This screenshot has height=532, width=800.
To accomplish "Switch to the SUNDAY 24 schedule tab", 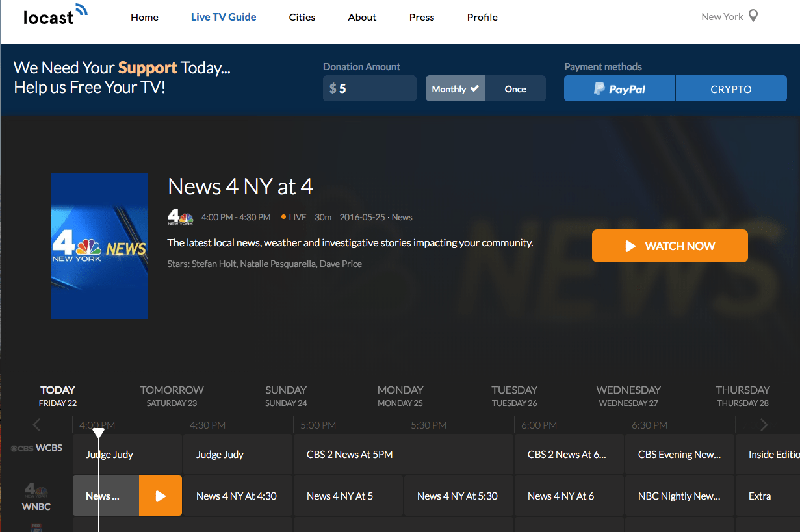I will point(286,396).
